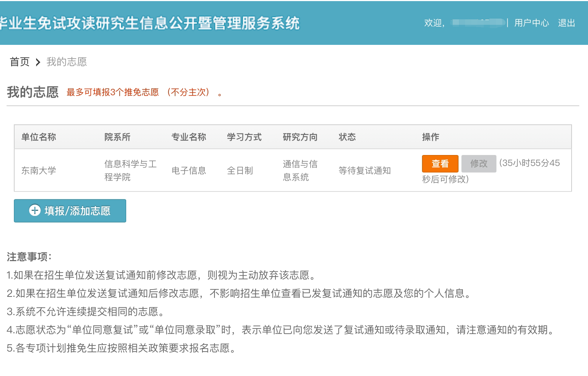
Task: Click the system title in the header banner
Action: 150,23
